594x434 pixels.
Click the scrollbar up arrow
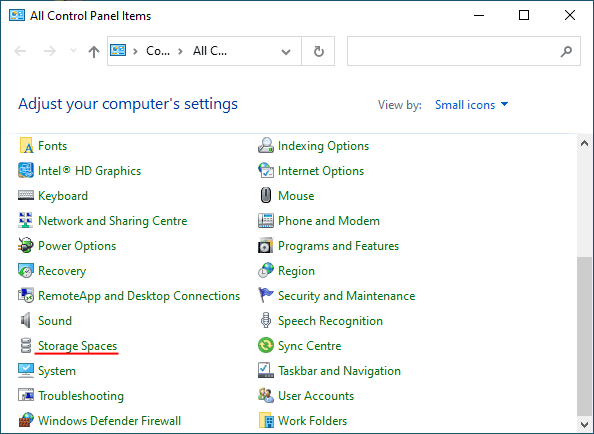click(584, 144)
